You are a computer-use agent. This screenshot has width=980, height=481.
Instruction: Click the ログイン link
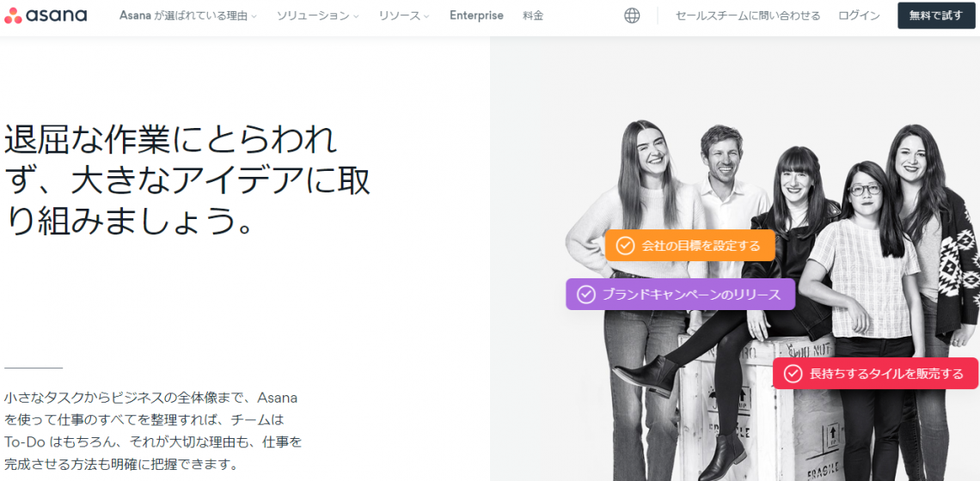pyautogui.click(x=859, y=15)
